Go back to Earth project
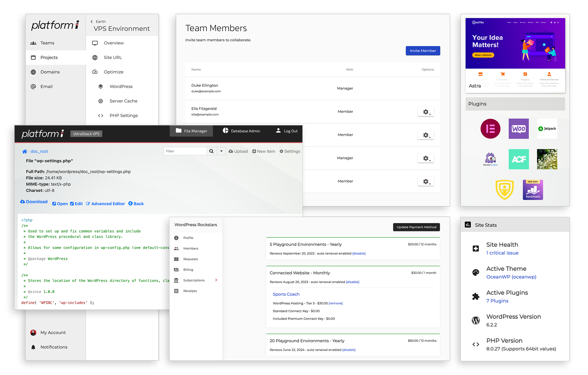The image size is (588, 375). coord(98,21)
